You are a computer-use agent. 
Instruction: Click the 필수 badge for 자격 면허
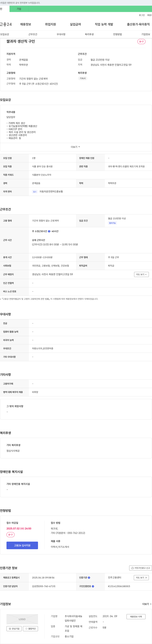[35, 192]
